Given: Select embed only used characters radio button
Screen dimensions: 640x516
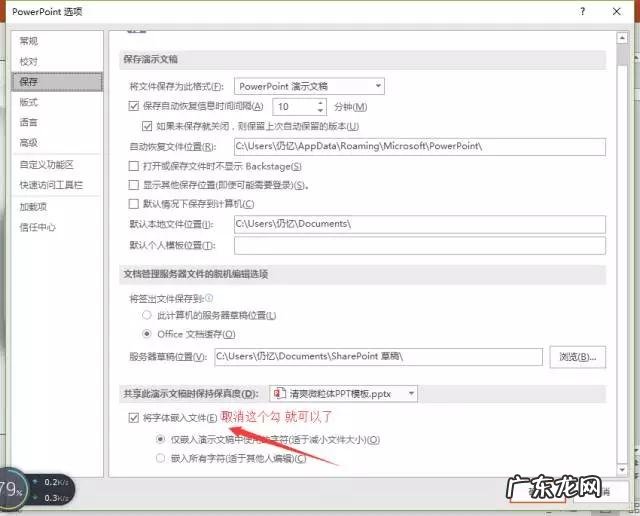Looking at the screenshot, I should [x=160, y=439].
